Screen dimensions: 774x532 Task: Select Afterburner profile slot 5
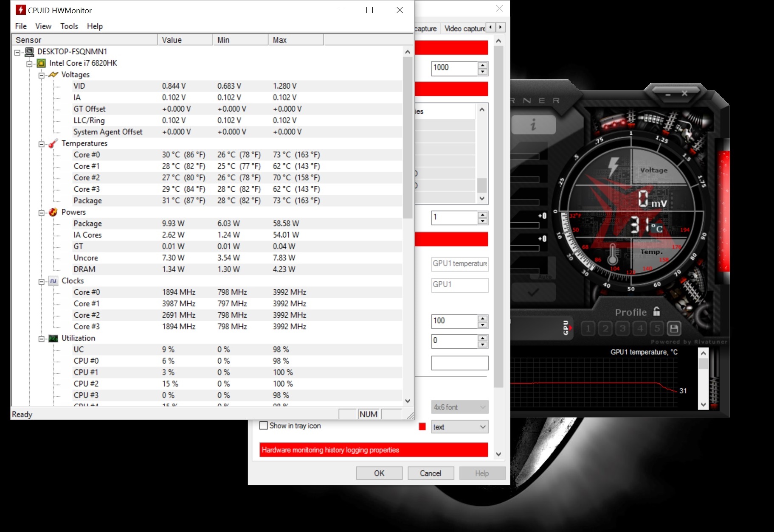point(657,328)
